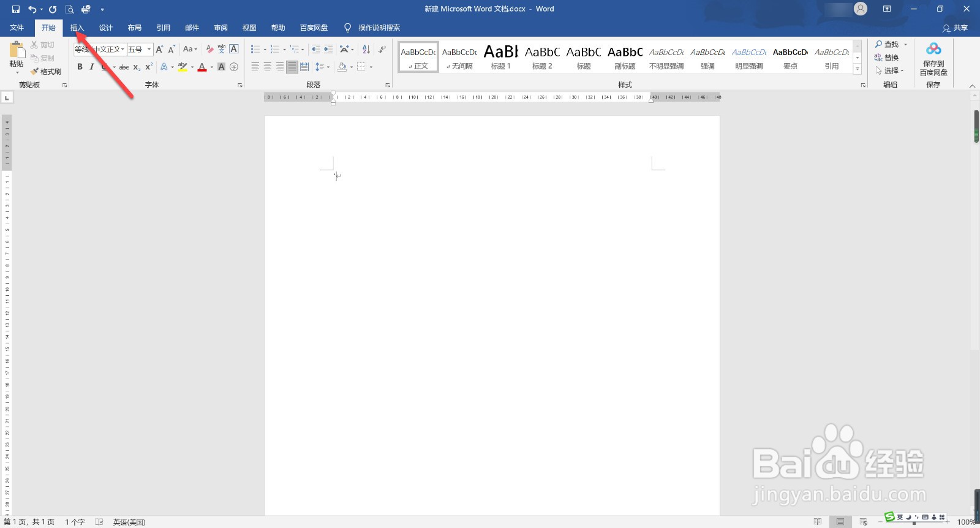Click the Sort A-Z icon
Viewport: 980px width, 528px height.
point(366,49)
